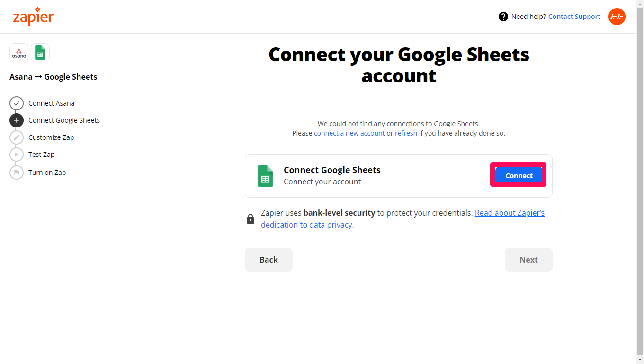Click the plus icon beside Connect Google Sheets
This screenshot has width=644, height=364.
point(17,120)
